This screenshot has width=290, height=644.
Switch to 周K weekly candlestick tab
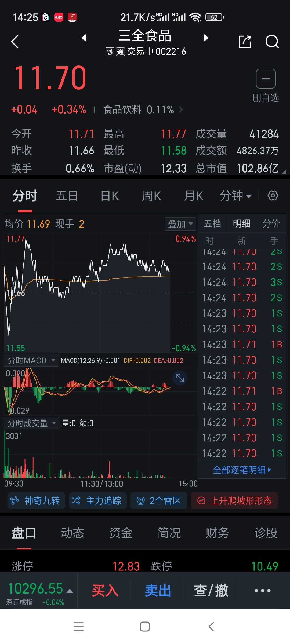coord(151,196)
